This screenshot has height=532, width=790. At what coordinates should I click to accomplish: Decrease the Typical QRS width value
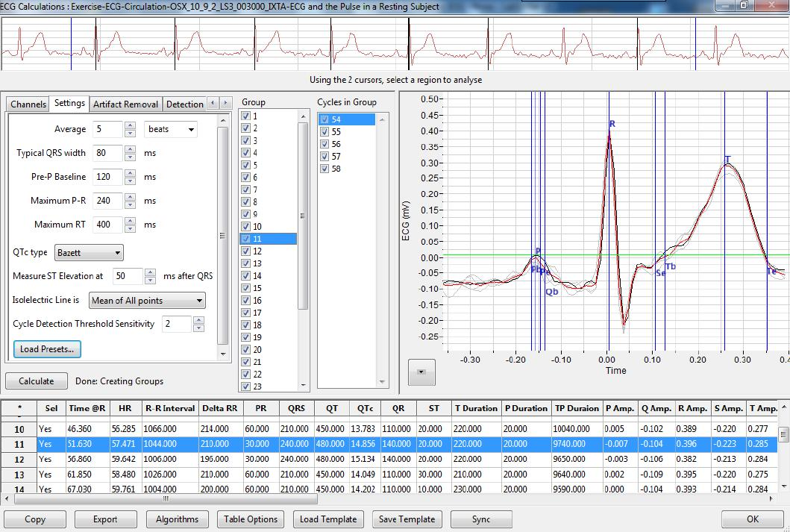130,157
